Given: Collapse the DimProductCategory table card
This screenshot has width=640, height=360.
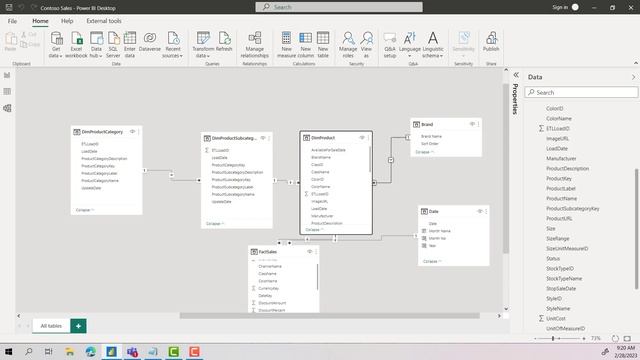Looking at the screenshot, I should (85, 210).
